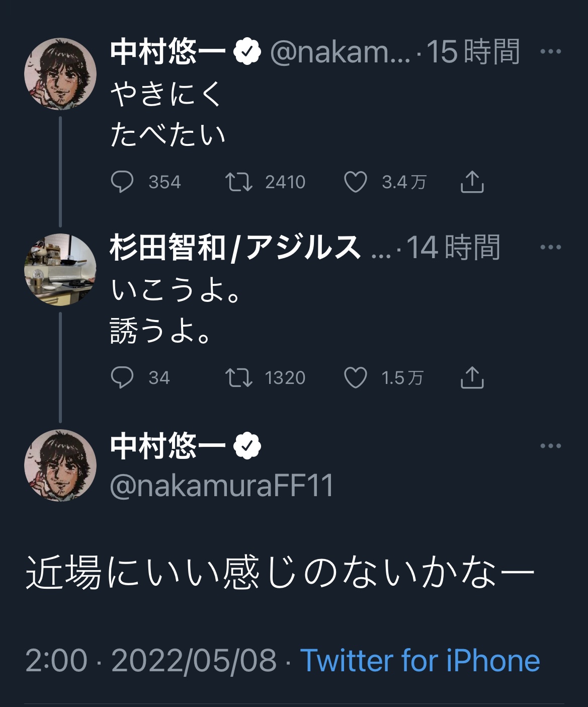Share the やきにく たべたい tweet
This screenshot has height=707, width=588.
[x=472, y=182]
